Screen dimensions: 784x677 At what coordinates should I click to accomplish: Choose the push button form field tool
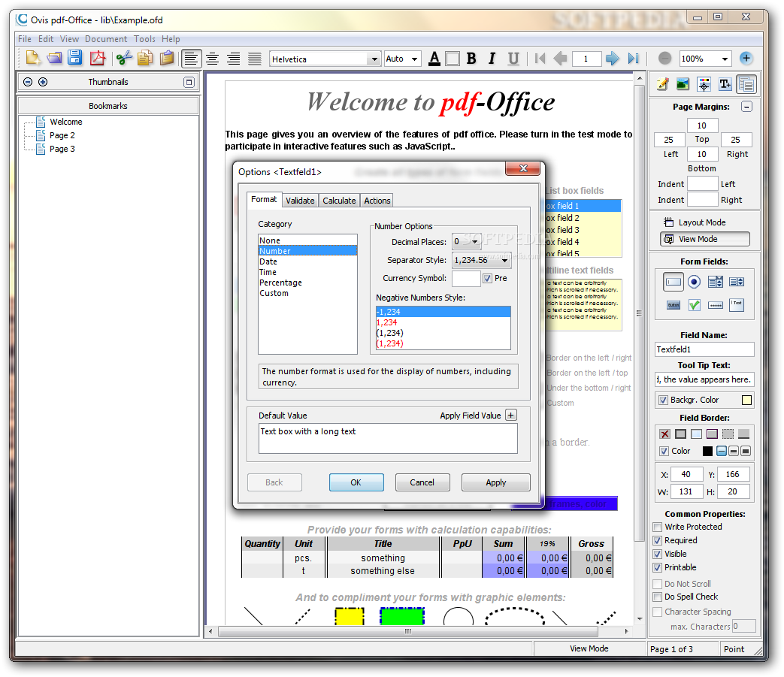point(674,305)
